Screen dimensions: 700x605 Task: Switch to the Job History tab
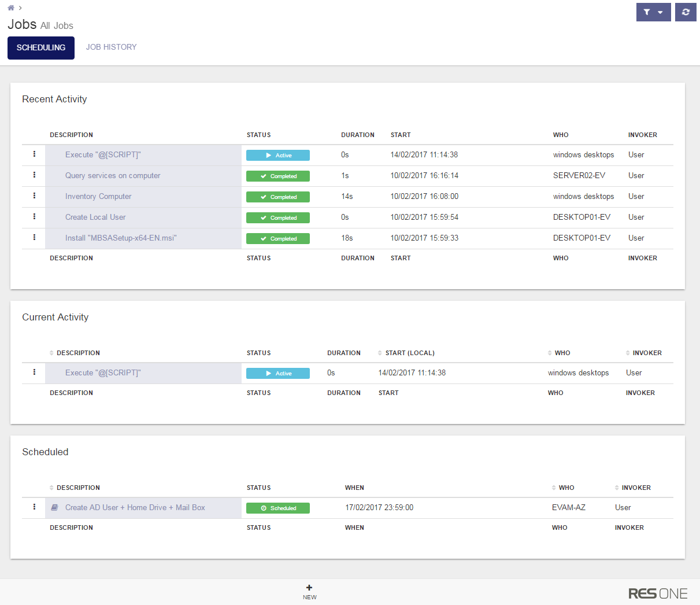111,47
